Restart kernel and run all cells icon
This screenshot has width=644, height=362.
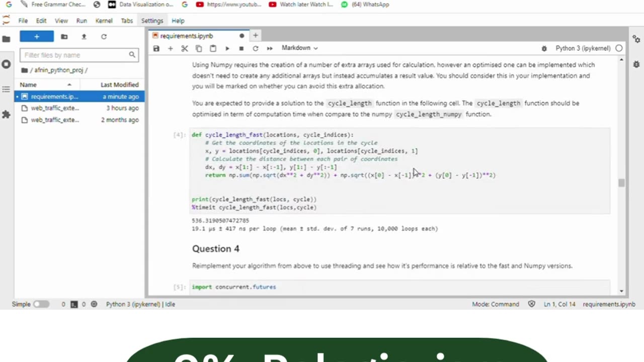point(270,48)
